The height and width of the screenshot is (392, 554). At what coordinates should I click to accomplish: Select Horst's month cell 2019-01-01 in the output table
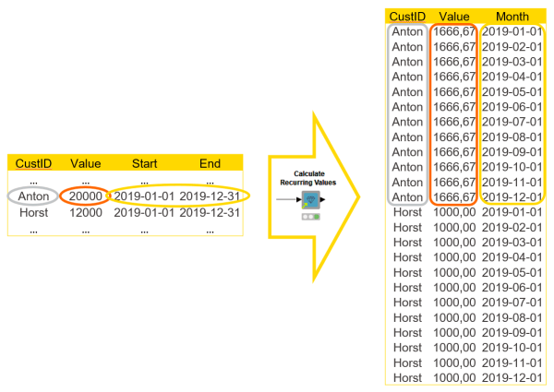coord(512,212)
